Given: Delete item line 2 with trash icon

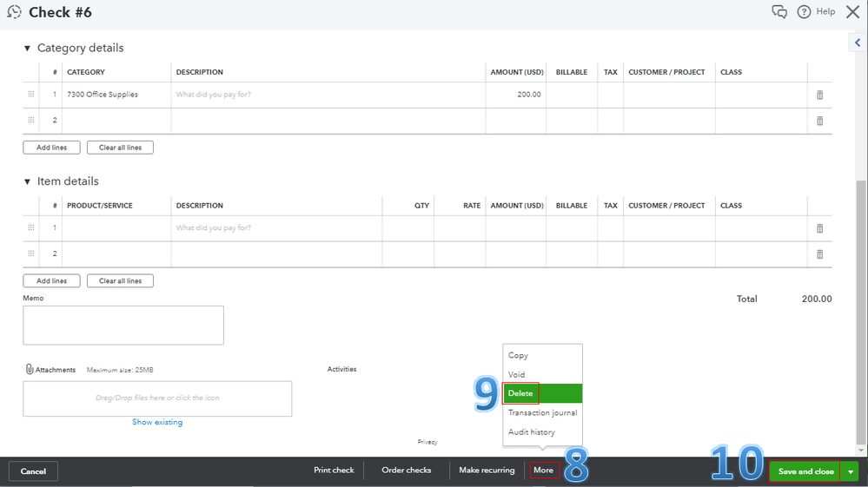Looking at the screenshot, I should (x=820, y=254).
